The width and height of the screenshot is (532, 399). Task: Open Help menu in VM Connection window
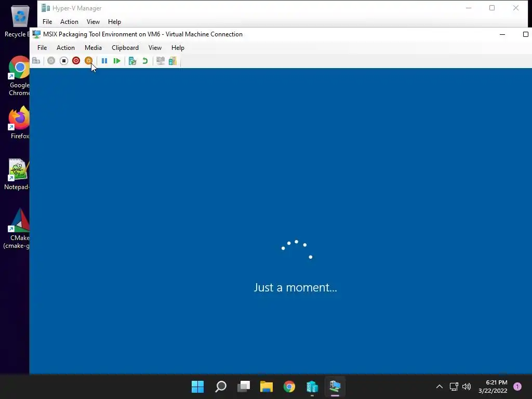click(x=178, y=48)
